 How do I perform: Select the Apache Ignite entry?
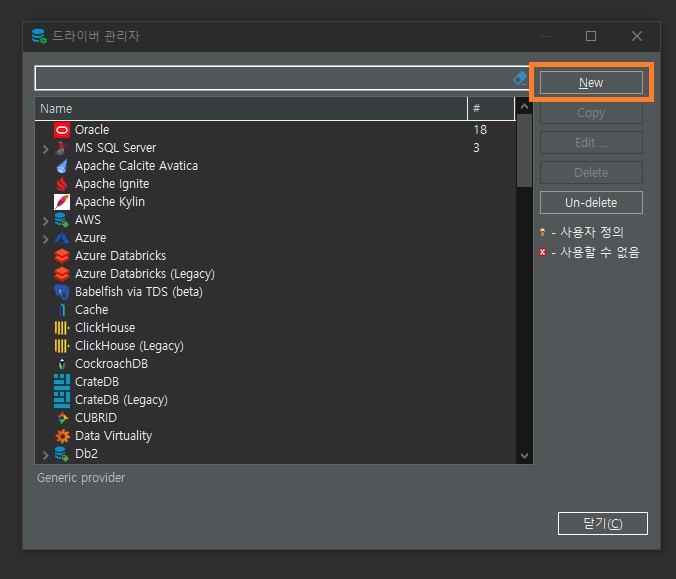pos(275,184)
